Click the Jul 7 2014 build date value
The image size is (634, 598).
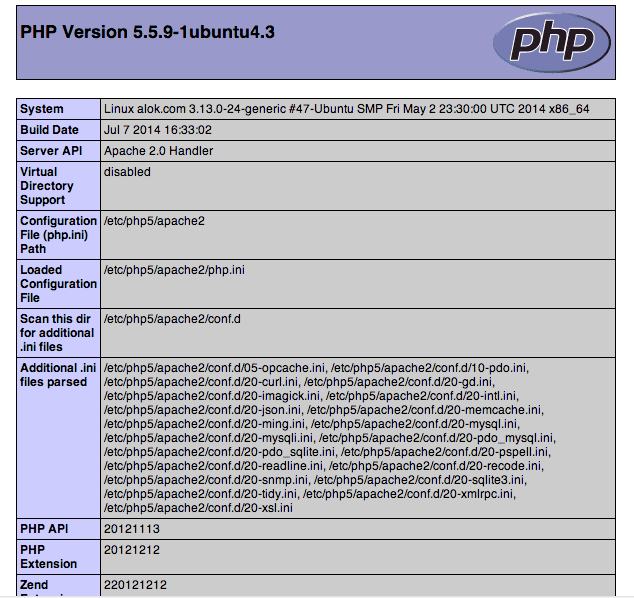[x=157, y=130]
